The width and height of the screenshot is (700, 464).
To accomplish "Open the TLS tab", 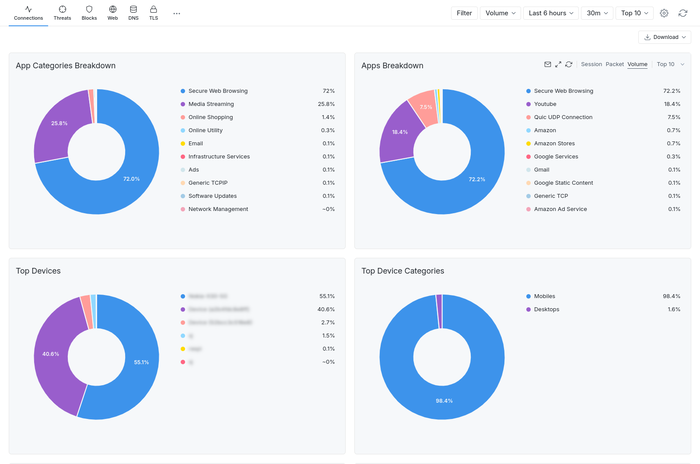I will click(153, 13).
